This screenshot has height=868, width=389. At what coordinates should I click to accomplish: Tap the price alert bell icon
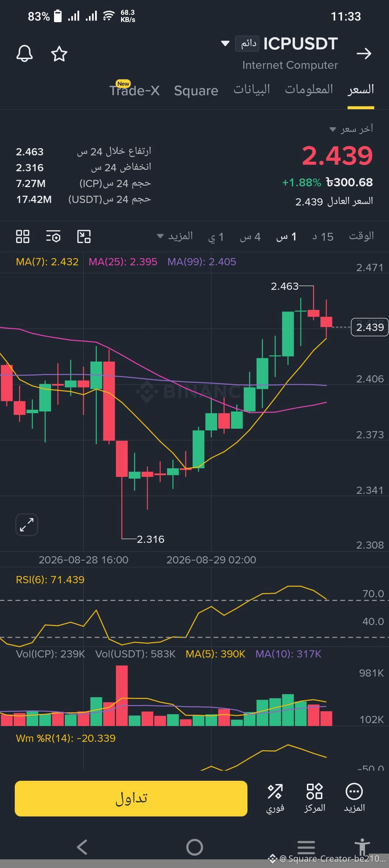pyautogui.click(x=24, y=54)
